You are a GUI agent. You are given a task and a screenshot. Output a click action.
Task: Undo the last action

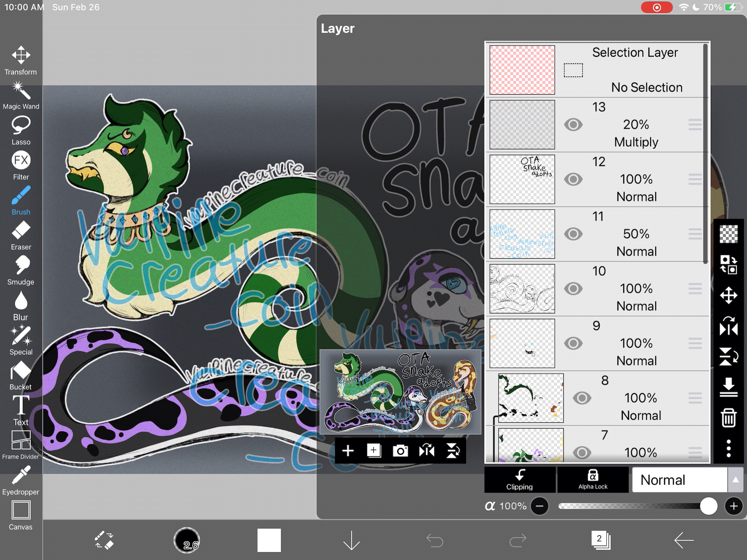435,540
